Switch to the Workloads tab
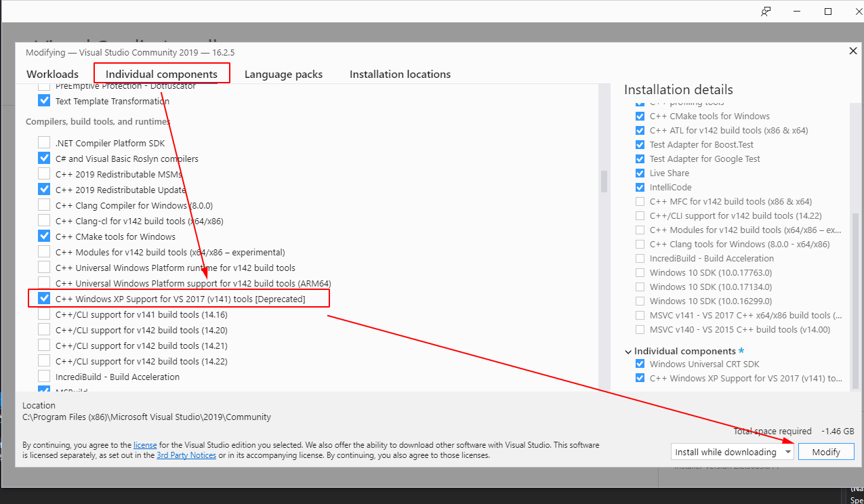This screenshot has width=864, height=504. coord(52,74)
